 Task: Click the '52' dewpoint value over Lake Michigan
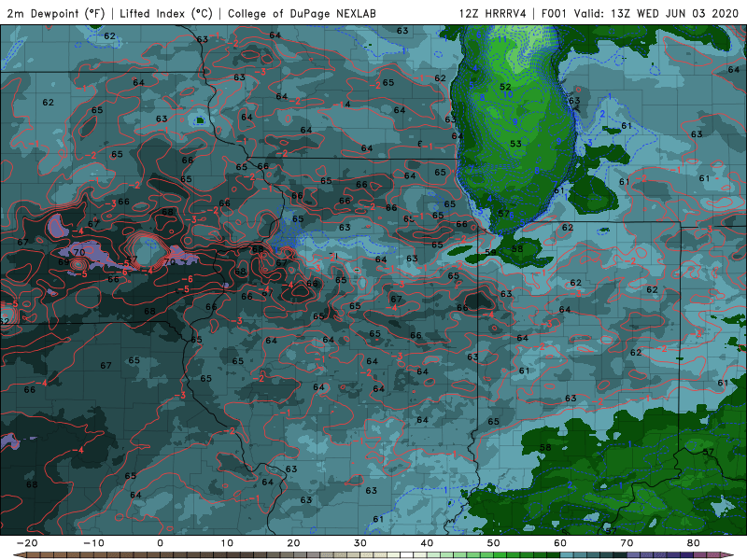tap(505, 87)
